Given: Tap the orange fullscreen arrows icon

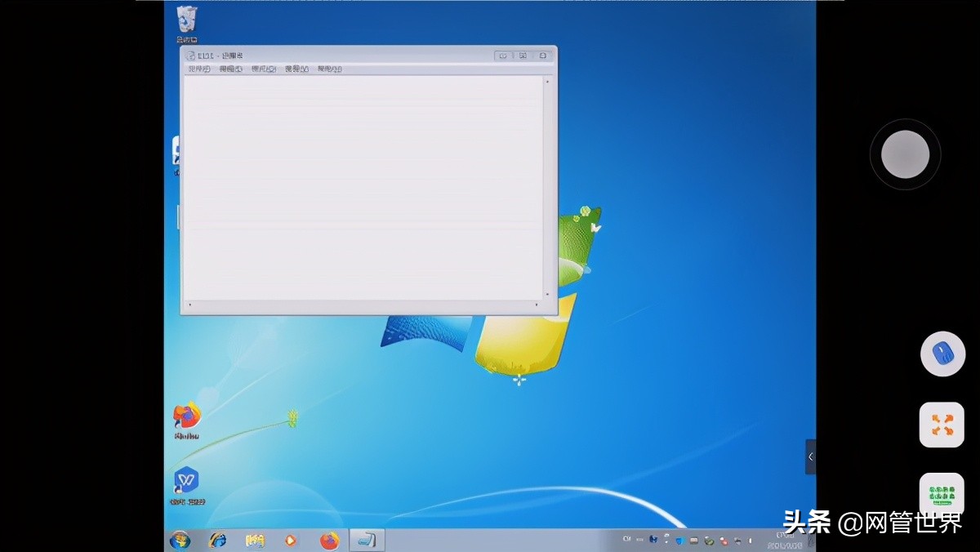Looking at the screenshot, I should 942,425.
